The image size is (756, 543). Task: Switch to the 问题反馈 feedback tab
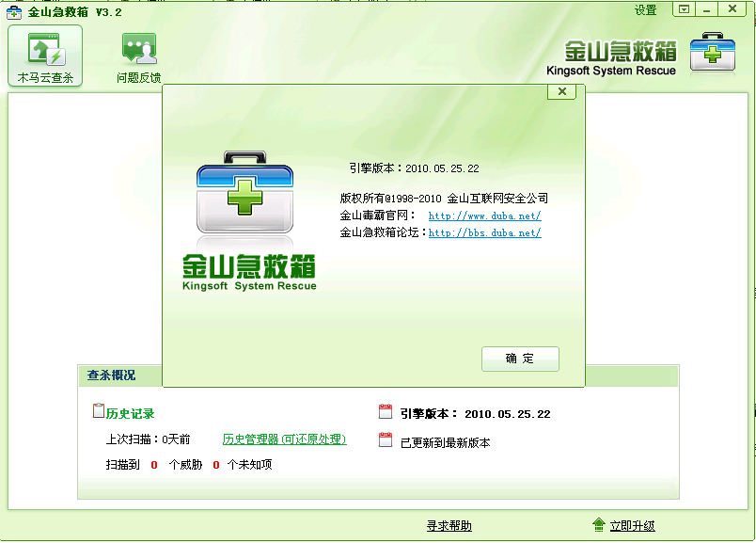tap(139, 57)
